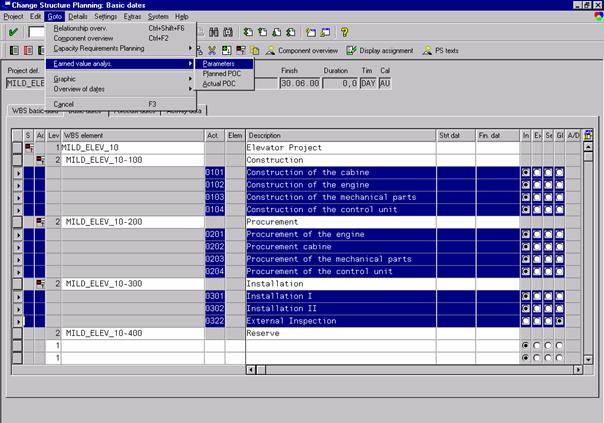Click the Finish date field 30.06.00
The width and height of the screenshot is (604, 423).
point(300,83)
